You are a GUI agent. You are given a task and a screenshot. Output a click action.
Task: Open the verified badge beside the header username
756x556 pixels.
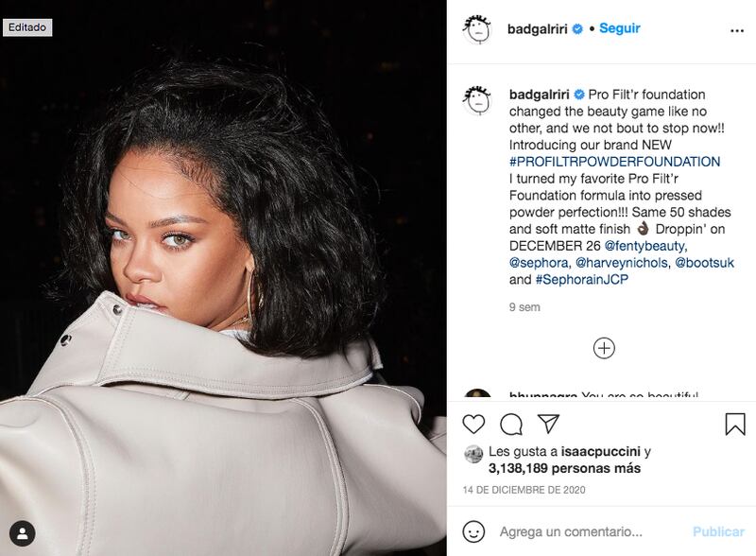click(x=577, y=29)
